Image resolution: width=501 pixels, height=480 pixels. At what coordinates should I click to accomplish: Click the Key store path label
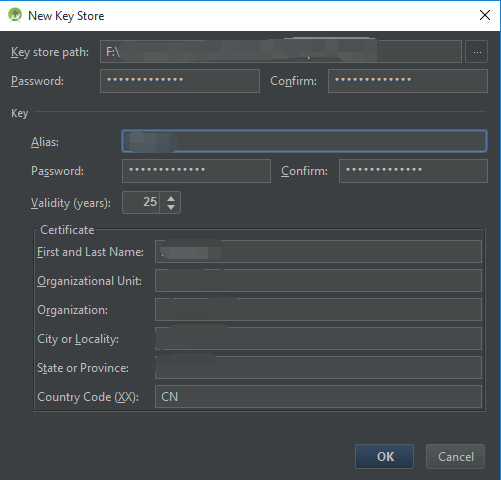pos(50,52)
